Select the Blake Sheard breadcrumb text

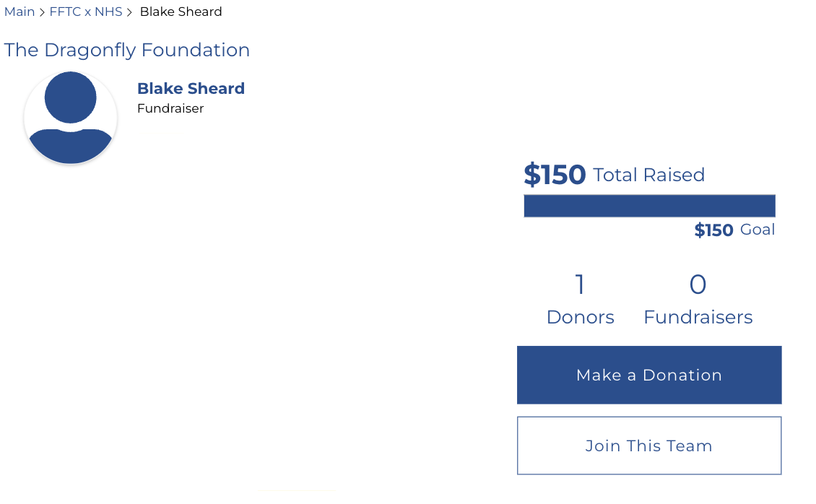181,12
